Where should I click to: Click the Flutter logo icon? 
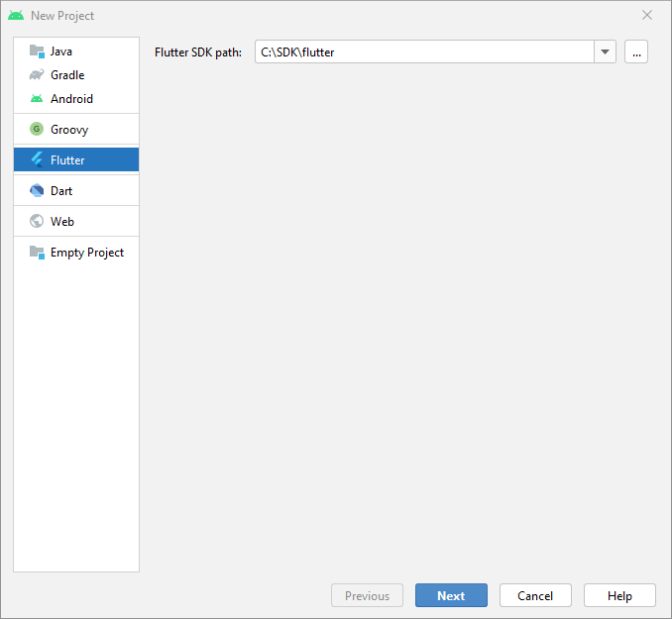pos(37,159)
